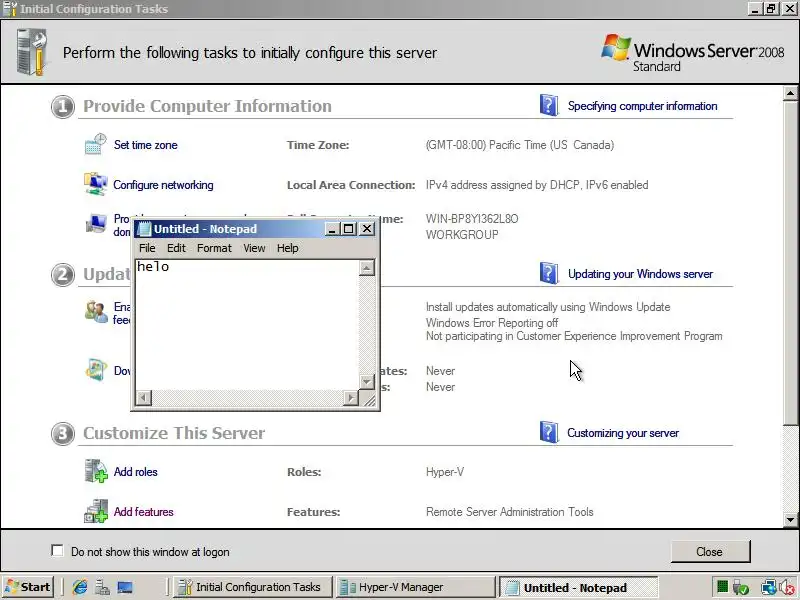Image resolution: width=800 pixels, height=600 pixels.
Task: Click the automatic updating and feedback users icon
Action: (95, 311)
